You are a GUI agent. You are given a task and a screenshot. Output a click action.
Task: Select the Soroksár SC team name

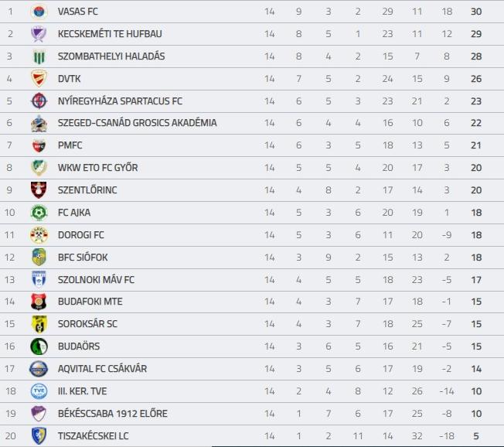pos(87,324)
